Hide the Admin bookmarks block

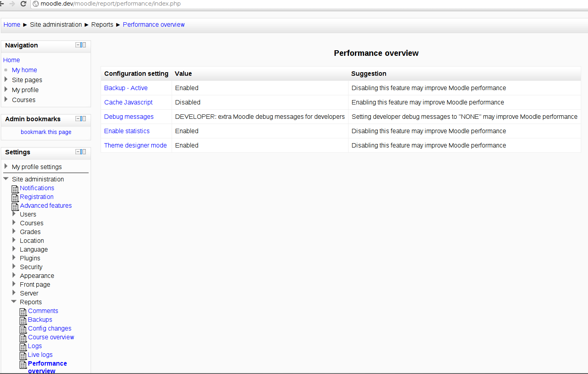[78, 119]
